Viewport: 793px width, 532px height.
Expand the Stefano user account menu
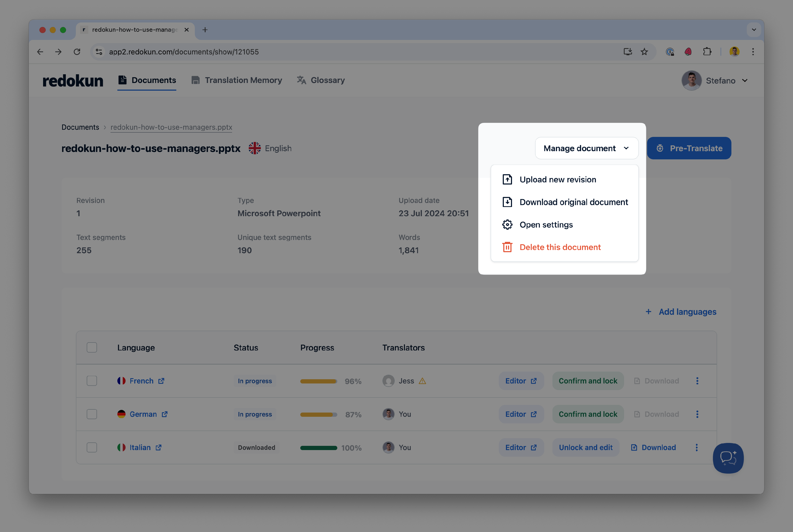pyautogui.click(x=744, y=80)
